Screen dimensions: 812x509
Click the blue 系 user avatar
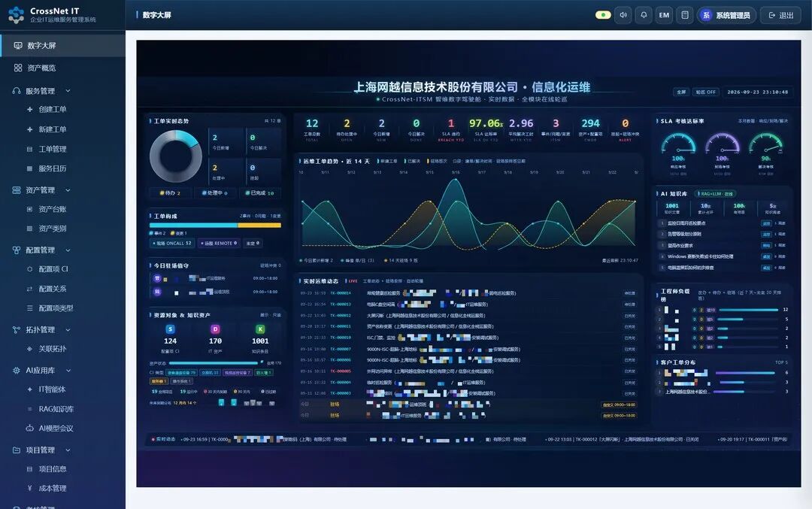pyautogui.click(x=706, y=15)
